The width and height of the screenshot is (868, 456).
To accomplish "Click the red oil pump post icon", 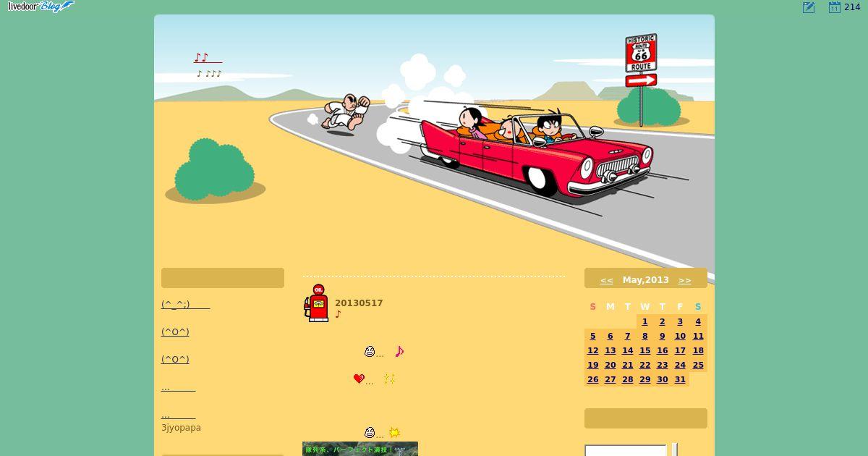I will 316,303.
